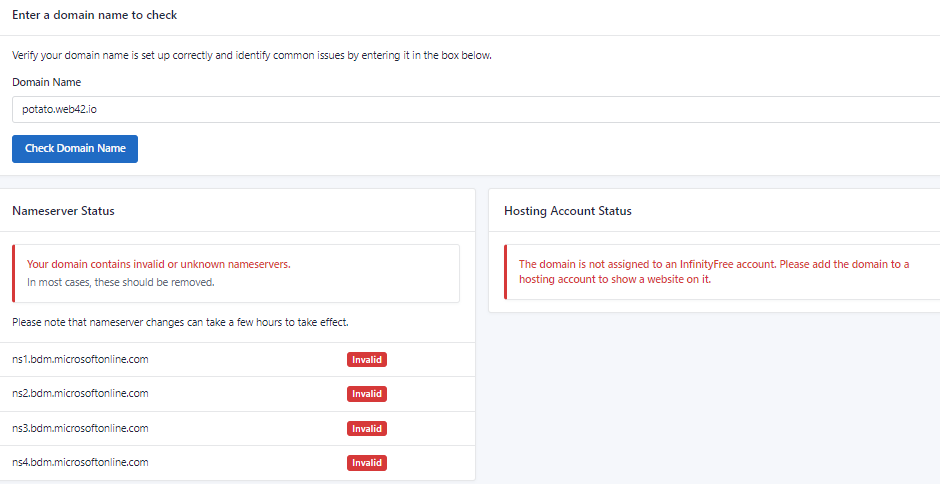
Task: Select the ns3.bdm.microsoftonline.com nameserver entry
Action: (x=80, y=428)
